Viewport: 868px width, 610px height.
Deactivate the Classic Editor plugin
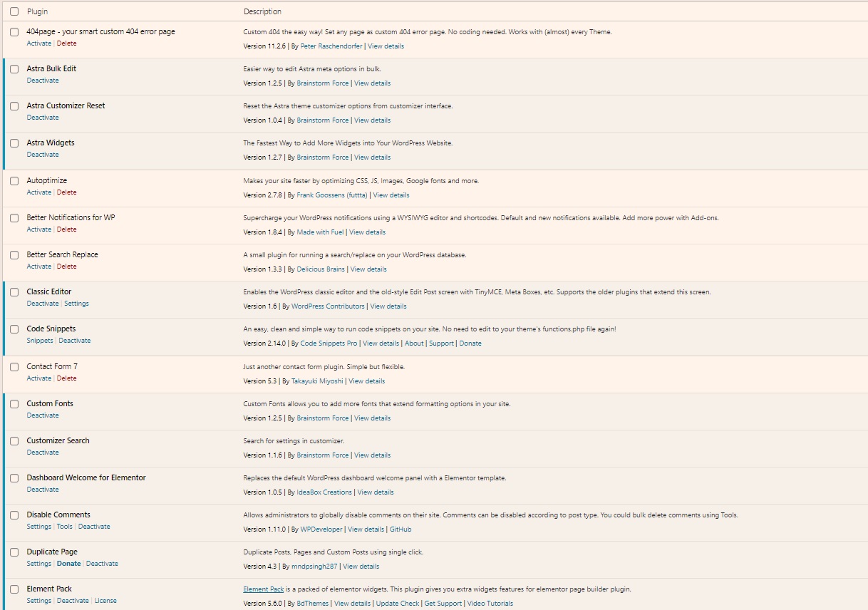click(43, 304)
